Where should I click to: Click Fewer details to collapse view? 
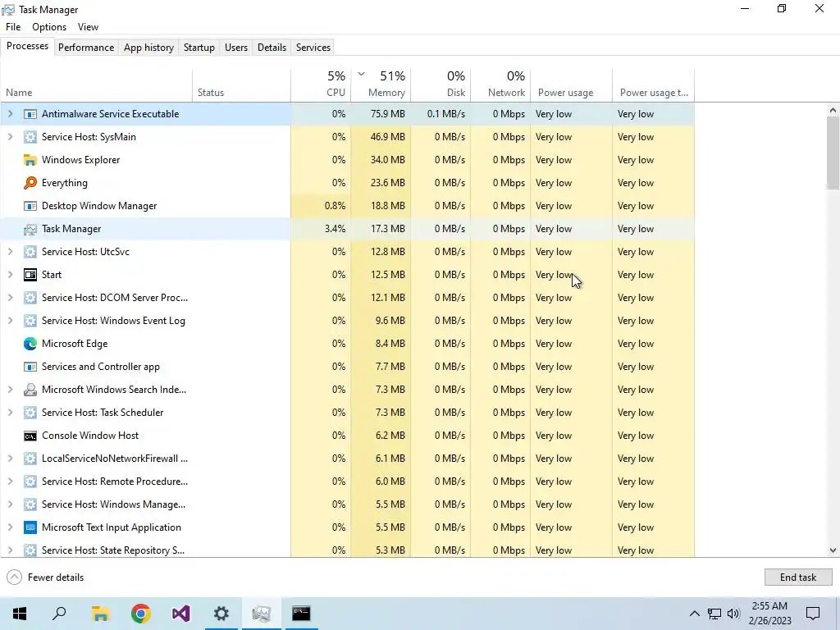point(46,577)
